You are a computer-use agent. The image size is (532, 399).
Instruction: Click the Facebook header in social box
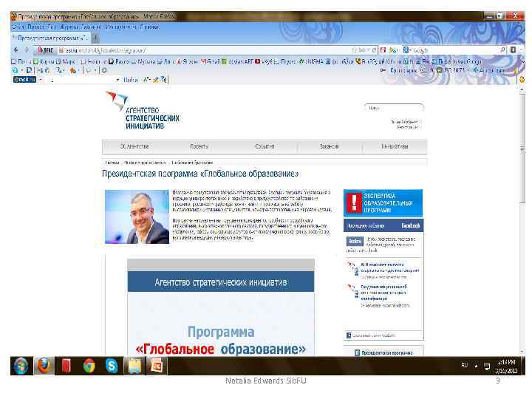(x=383, y=225)
